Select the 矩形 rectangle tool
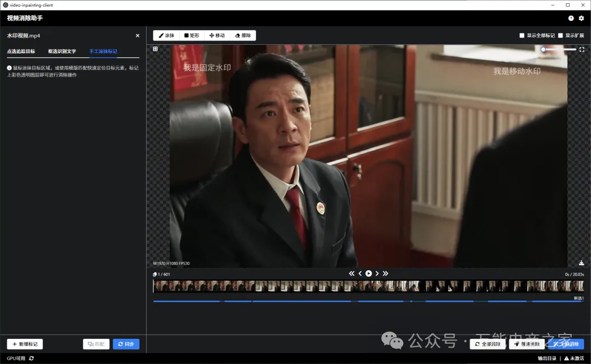The image size is (591, 364). click(x=192, y=36)
